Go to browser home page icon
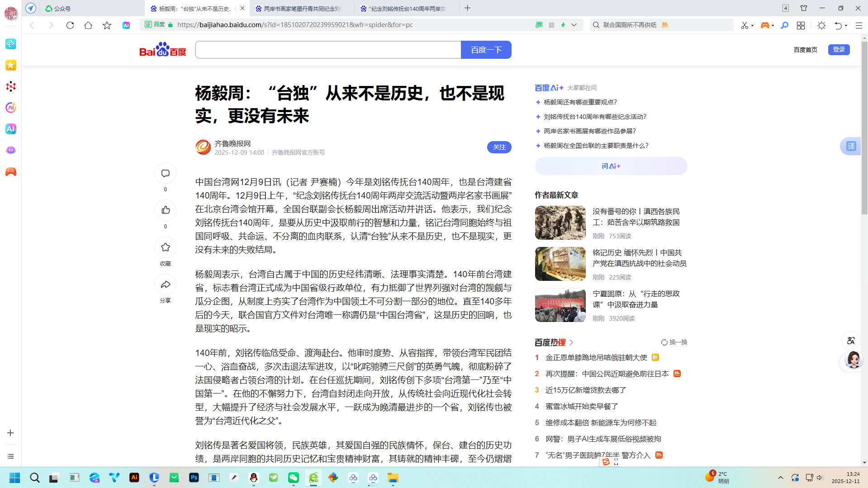868x488 pixels. (x=88, y=25)
